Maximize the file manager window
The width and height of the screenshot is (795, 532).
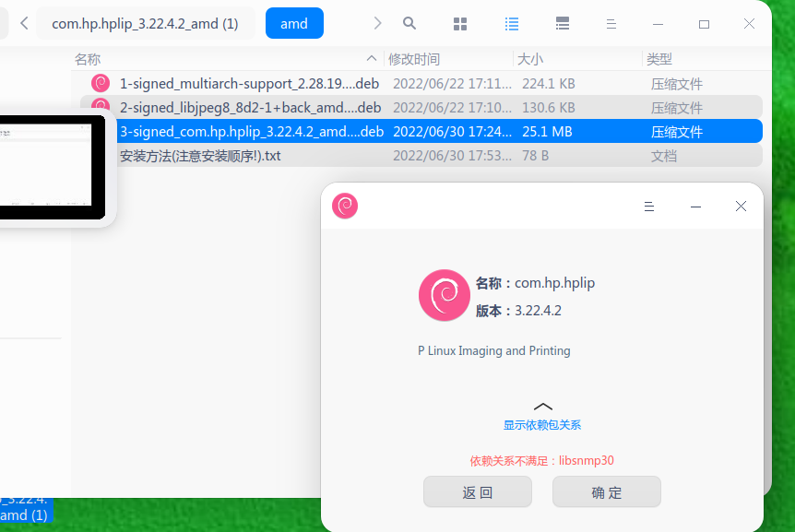pos(704,24)
